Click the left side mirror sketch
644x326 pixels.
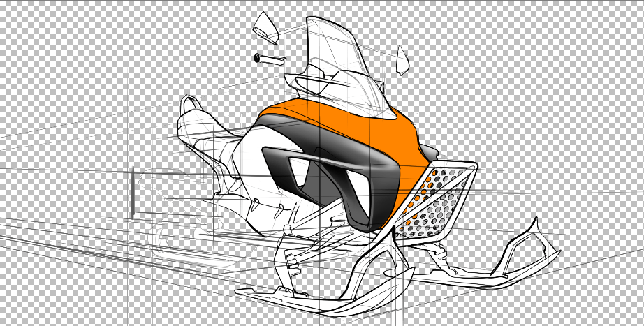266,27
